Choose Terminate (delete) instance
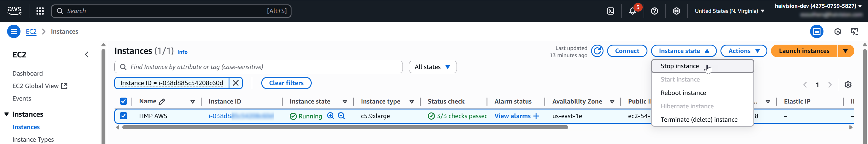868x144 pixels. point(699,120)
